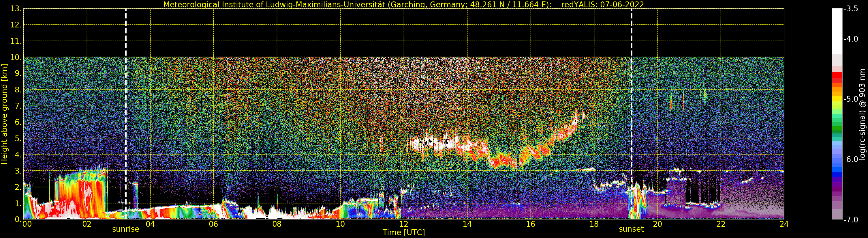Screen dimensions: 868x238
Task: Click the dashed sunset marker line
Action: click(632, 114)
